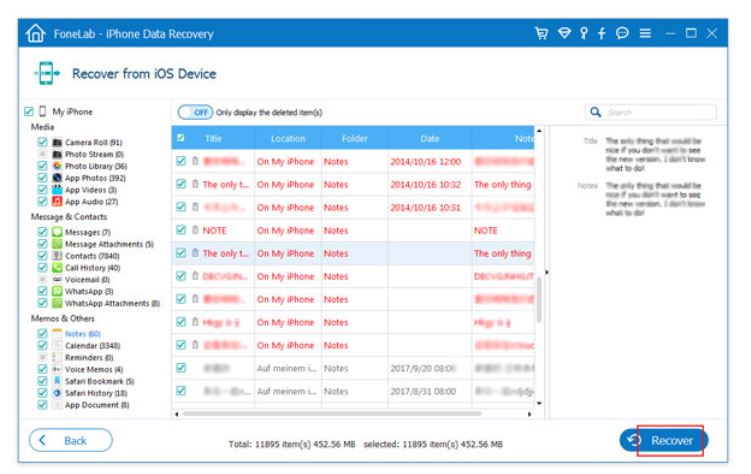The image size is (751, 474).
Task: Select the Calendar (3348) category
Action: [92, 346]
